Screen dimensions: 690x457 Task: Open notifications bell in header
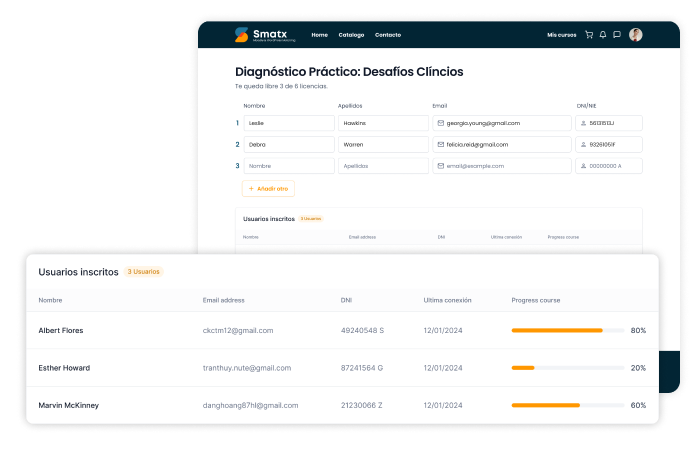(603, 35)
